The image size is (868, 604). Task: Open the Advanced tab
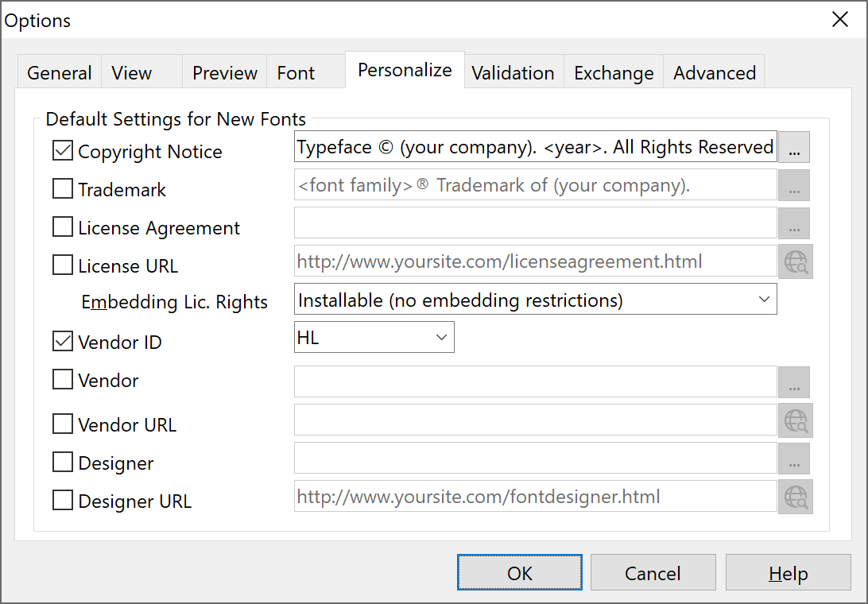(714, 73)
